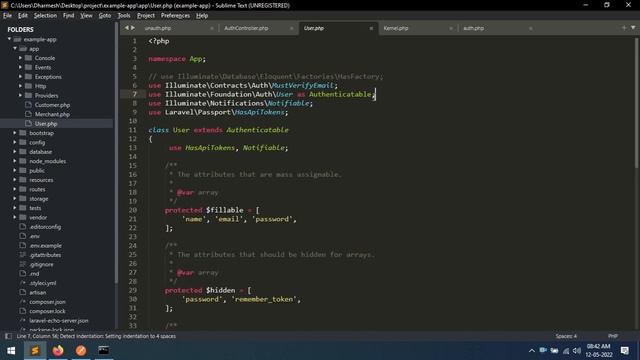Collapse the app folder arrow
The width and height of the screenshot is (640, 360).
pos(15,48)
